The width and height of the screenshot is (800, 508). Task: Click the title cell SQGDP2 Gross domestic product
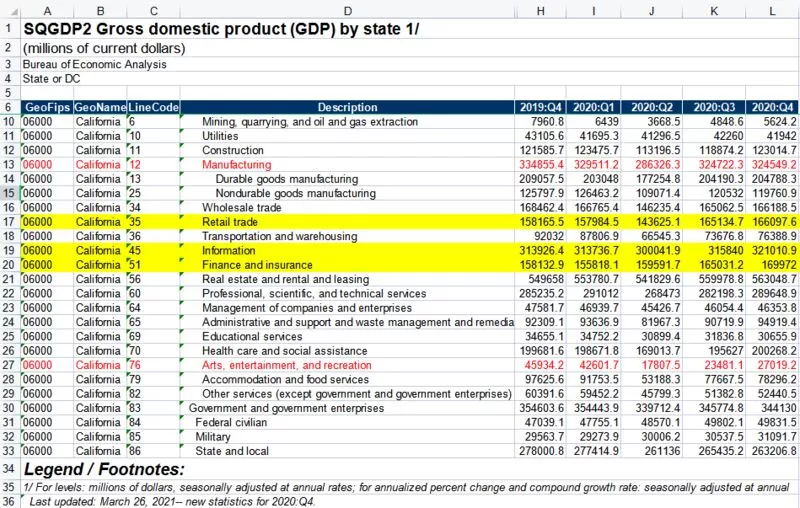(221, 29)
